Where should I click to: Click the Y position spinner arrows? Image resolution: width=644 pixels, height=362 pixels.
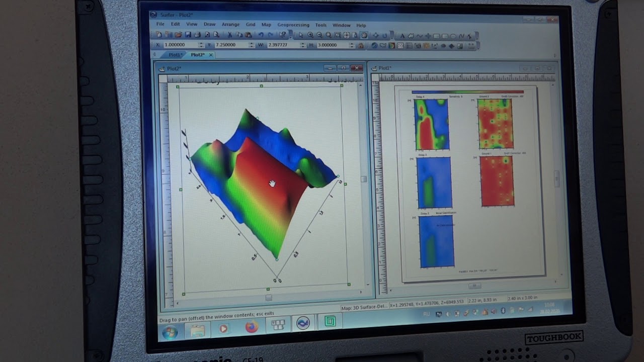(251, 45)
